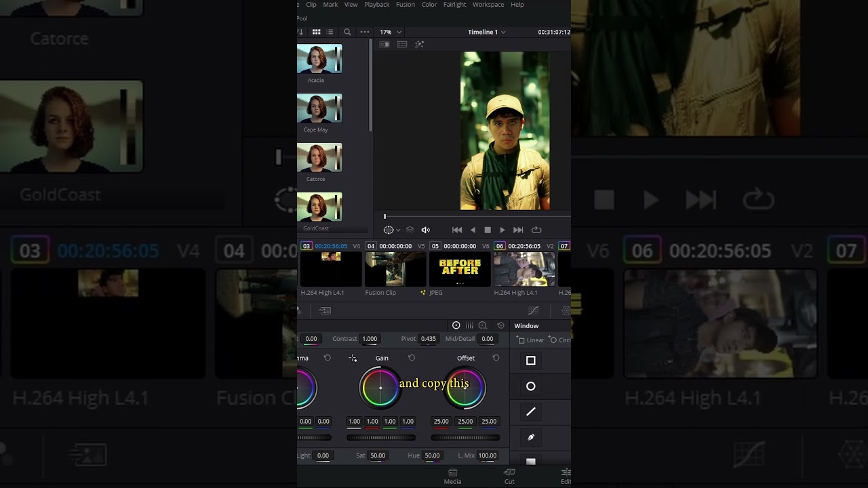Open the Playback menu
The image size is (868, 488).
pos(377,5)
